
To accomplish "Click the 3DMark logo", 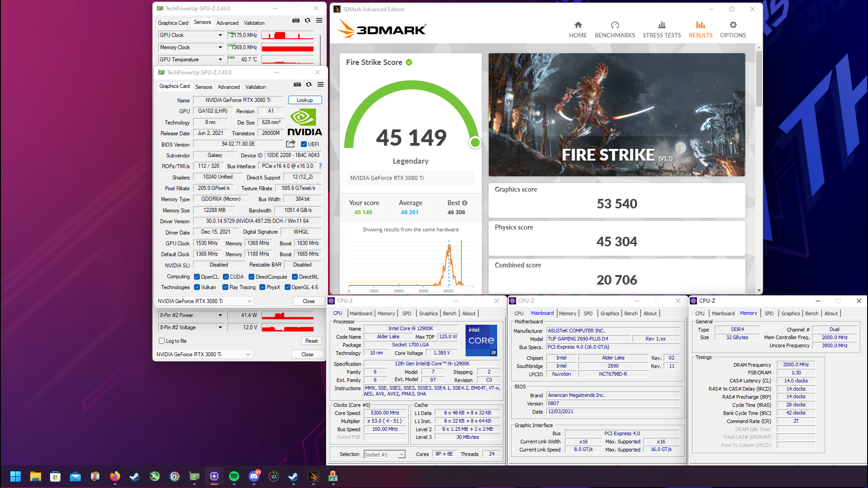I will point(382,29).
